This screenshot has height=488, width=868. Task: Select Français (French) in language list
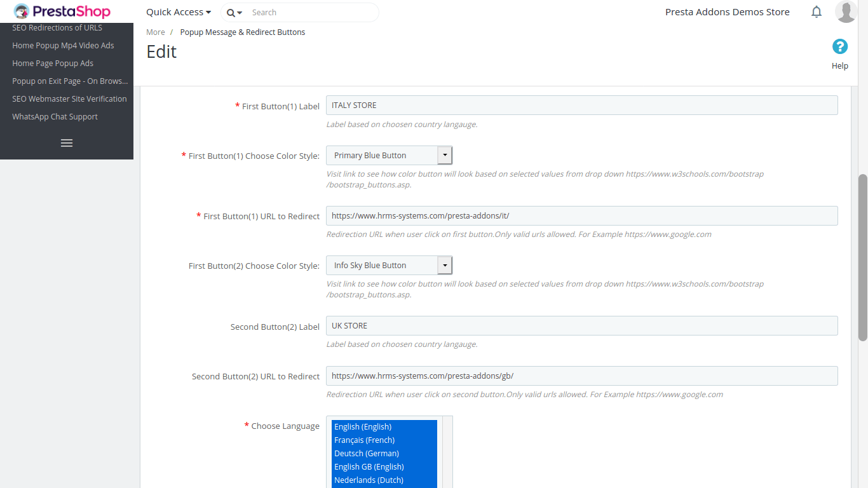coord(365,440)
